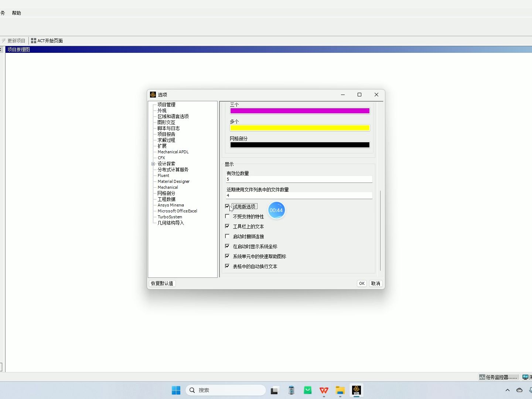Select 图形交互 in the tree

(x=167, y=122)
